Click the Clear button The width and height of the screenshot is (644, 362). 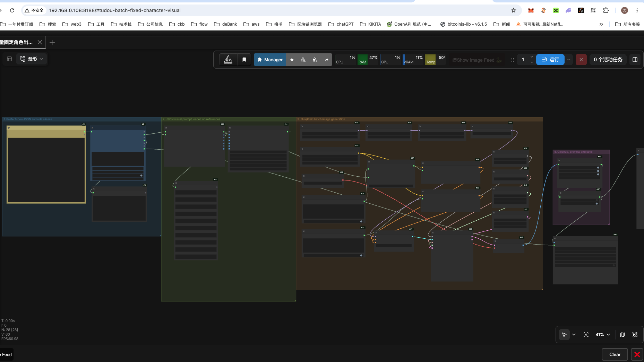(x=615, y=354)
